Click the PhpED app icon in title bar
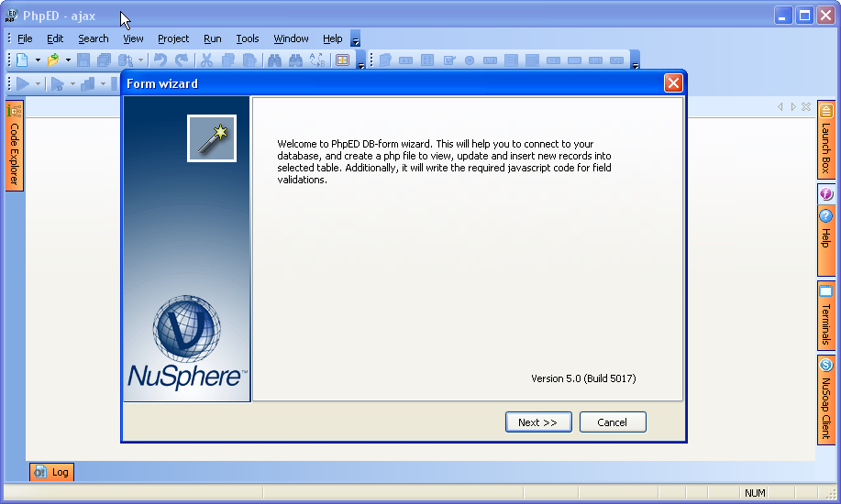The image size is (841, 504). click(x=11, y=16)
